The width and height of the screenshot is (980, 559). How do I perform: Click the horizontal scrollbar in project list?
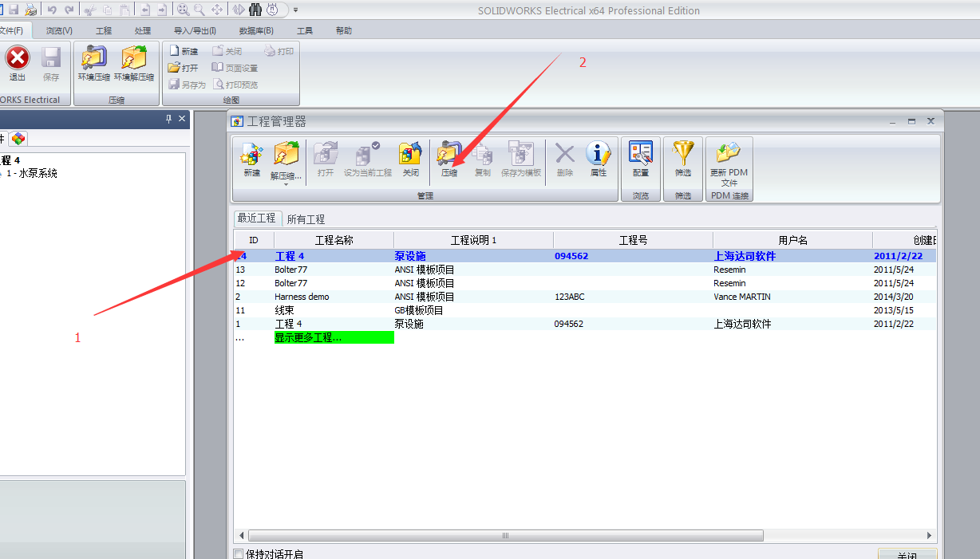click(506, 536)
